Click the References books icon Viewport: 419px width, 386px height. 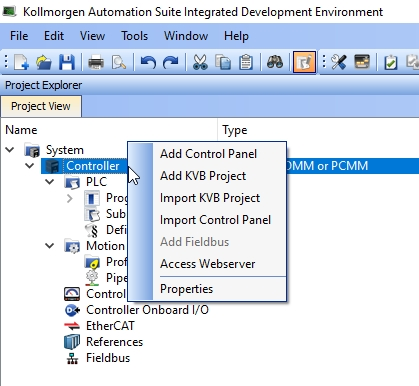72,342
